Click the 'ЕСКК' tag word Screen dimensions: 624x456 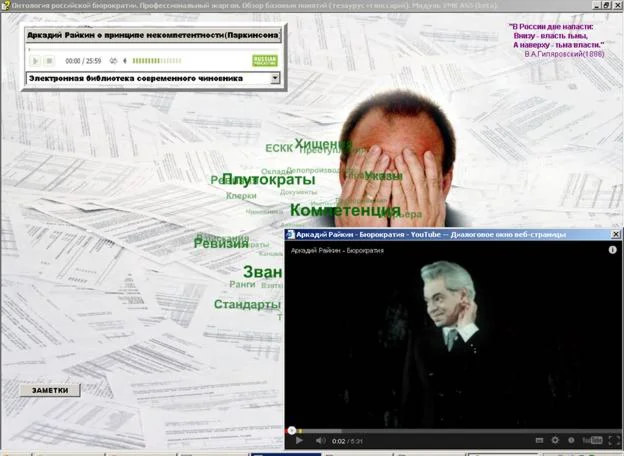(x=279, y=148)
